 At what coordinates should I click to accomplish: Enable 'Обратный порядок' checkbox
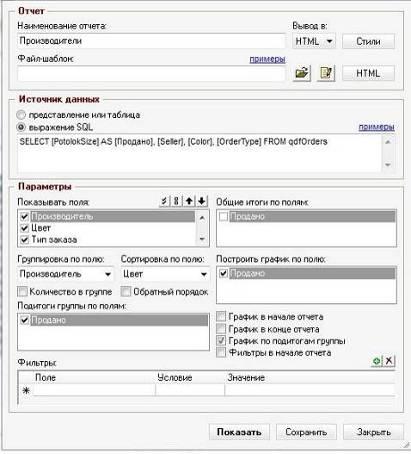click(x=126, y=292)
